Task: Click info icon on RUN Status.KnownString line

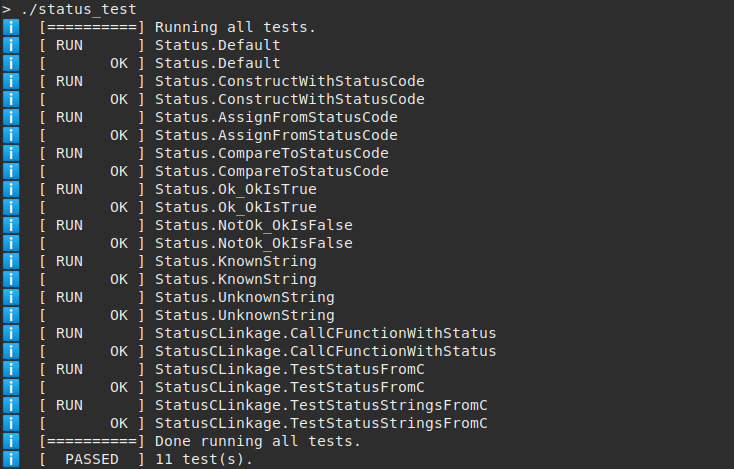Action: click(x=12, y=261)
